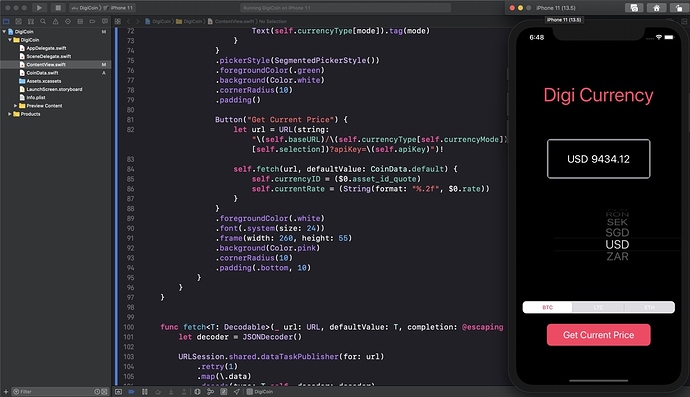Open the Source Control navigator

(x=18, y=21)
